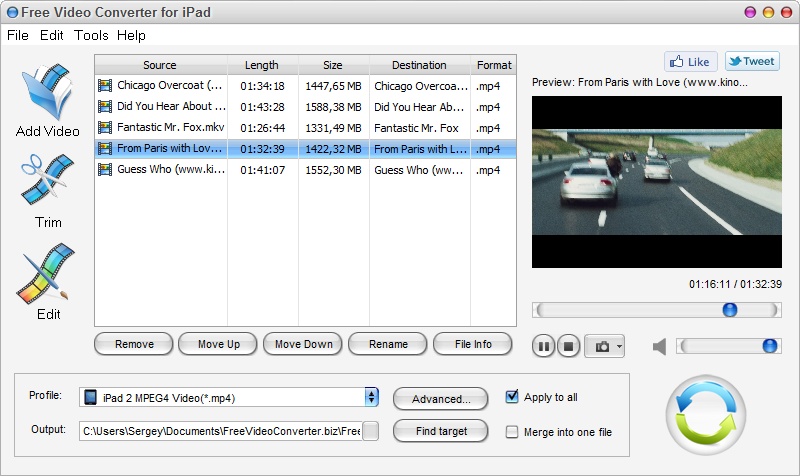Mute the audio with the speaker icon
Image resolution: width=800 pixels, height=476 pixels.
659,347
